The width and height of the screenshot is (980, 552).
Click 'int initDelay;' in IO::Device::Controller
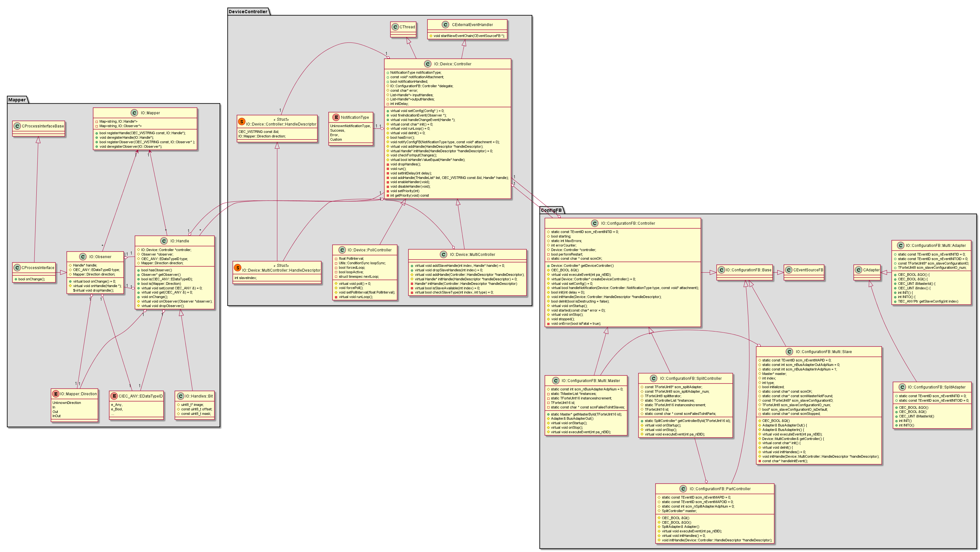pos(399,104)
